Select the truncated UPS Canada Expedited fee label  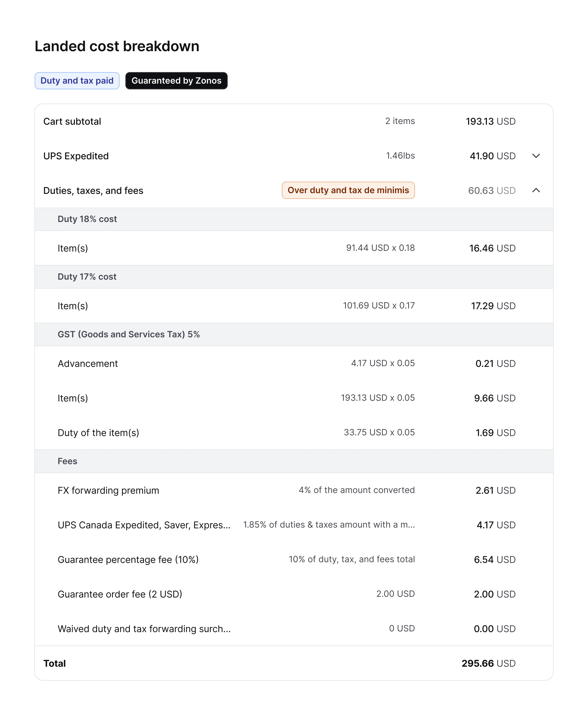(144, 525)
